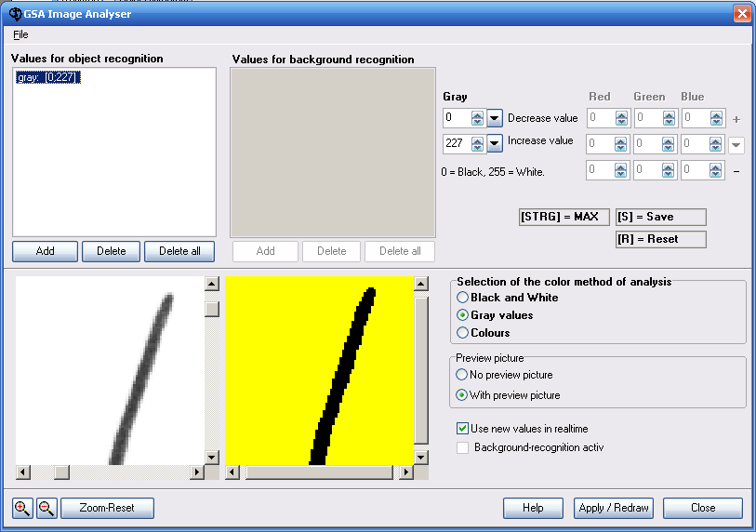Click the [STRG] = MAX box

(564, 217)
